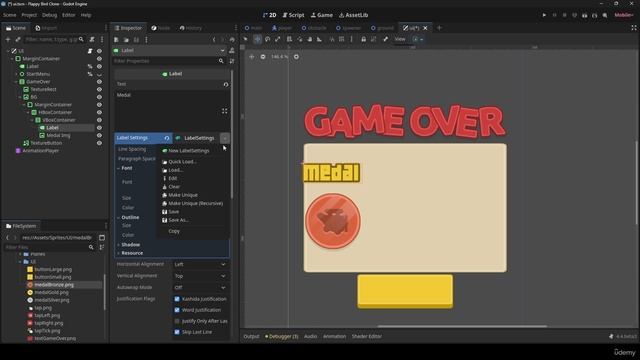640x360 pixels.
Task: Choose Copy from resource menu
Action: [x=174, y=231]
